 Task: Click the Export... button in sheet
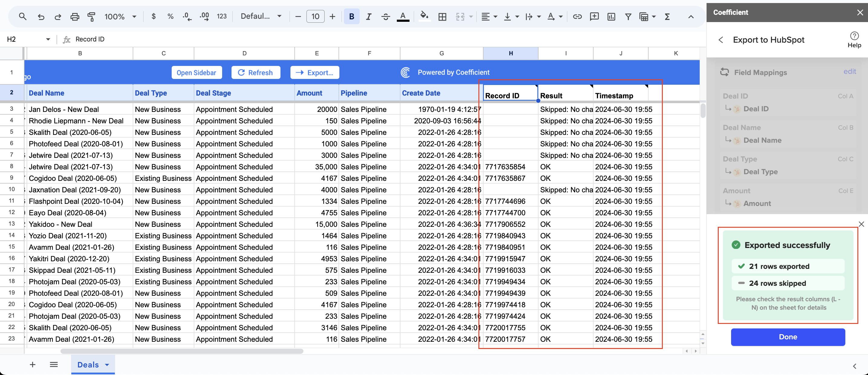(314, 73)
